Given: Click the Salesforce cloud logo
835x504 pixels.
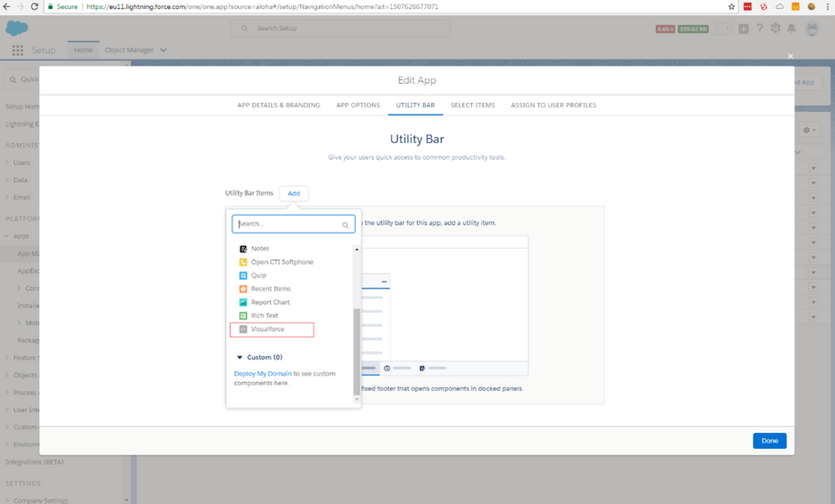Looking at the screenshot, I should coord(17,28).
